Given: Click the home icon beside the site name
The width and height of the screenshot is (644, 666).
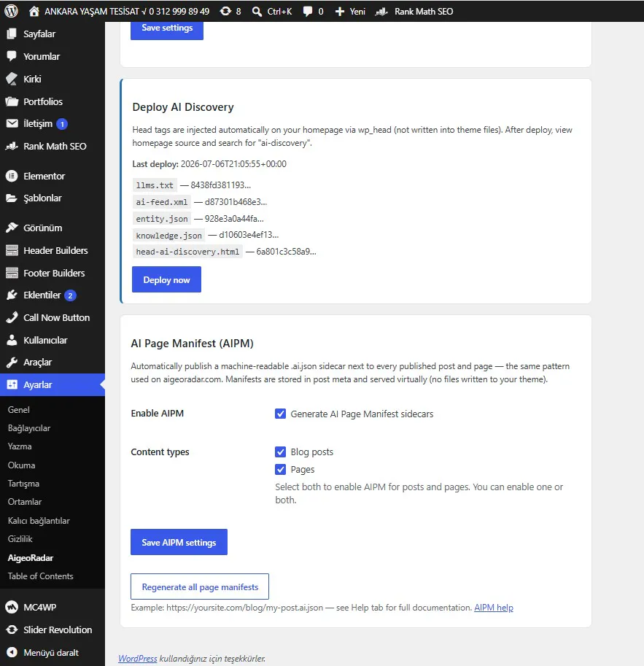Looking at the screenshot, I should [34, 12].
